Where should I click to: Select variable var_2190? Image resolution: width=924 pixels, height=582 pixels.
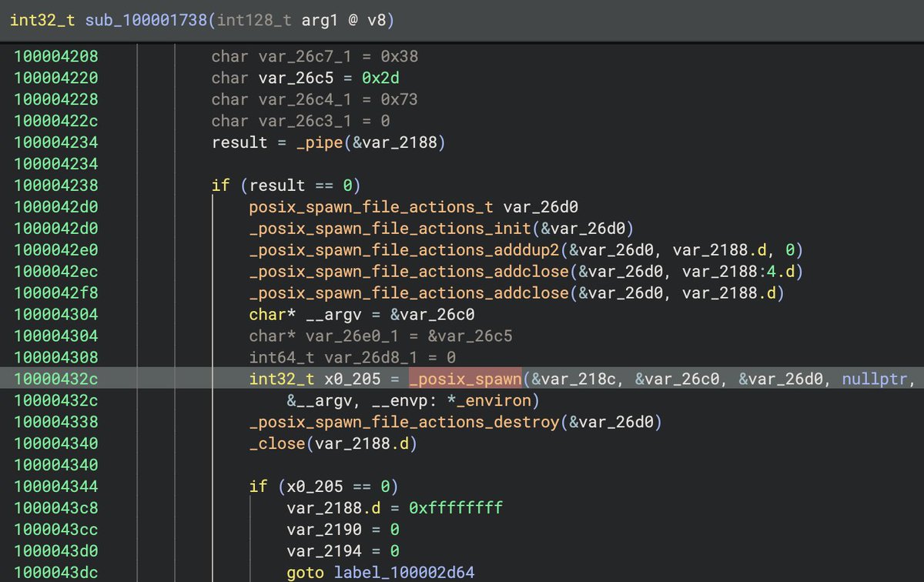tap(323, 530)
